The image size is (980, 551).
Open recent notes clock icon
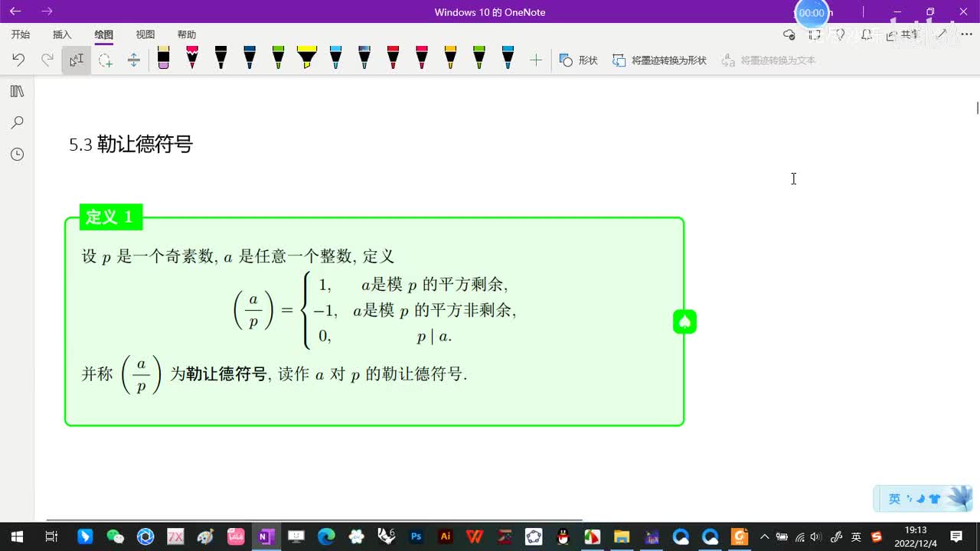point(17,155)
